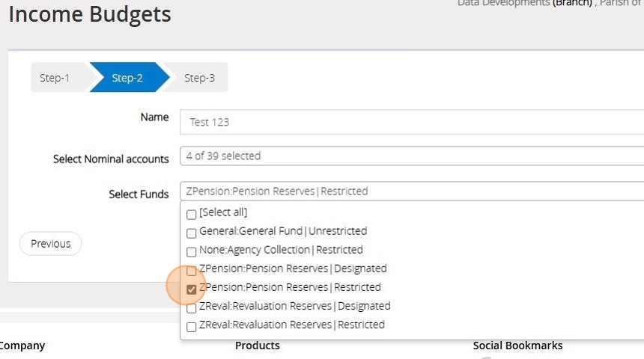Collapse the Select Funds dropdown
The width and height of the screenshot is (644, 359).
pos(412,191)
